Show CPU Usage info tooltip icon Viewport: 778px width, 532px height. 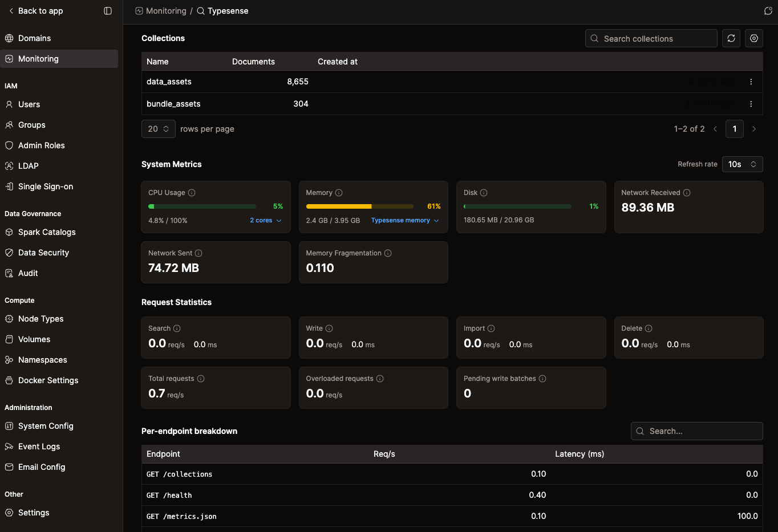[x=192, y=193]
